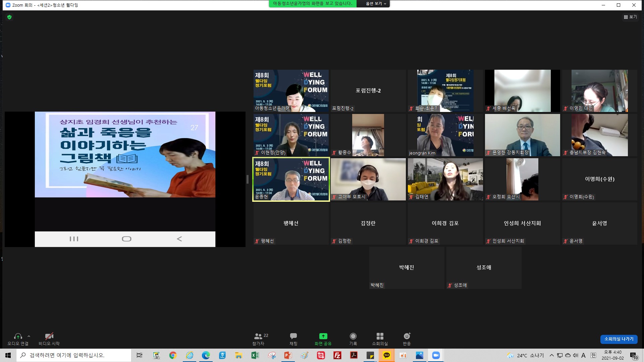Open the Participants panel icon
644x362 pixels.
[258, 336]
